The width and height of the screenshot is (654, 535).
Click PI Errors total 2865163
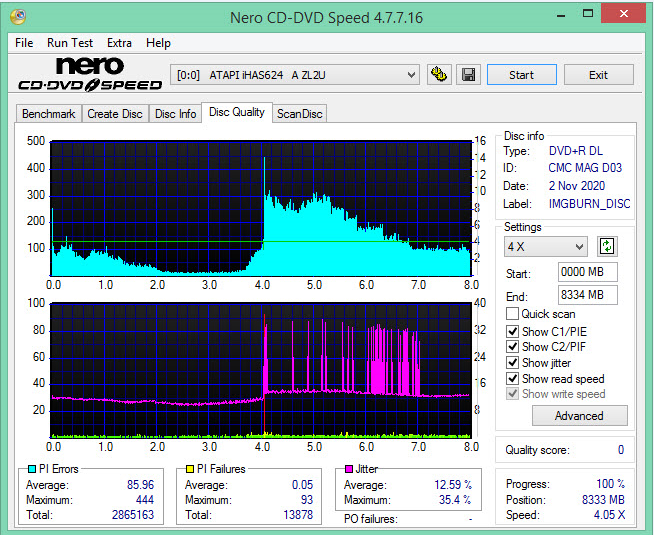tap(133, 515)
